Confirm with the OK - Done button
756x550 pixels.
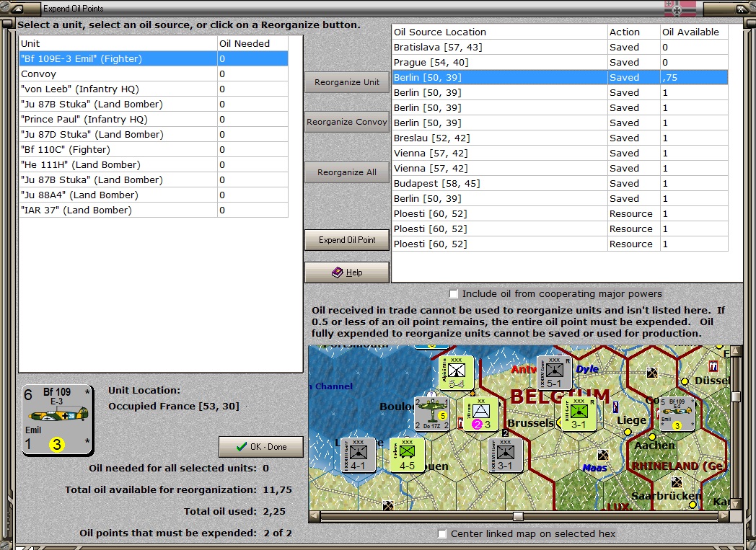pyautogui.click(x=261, y=447)
